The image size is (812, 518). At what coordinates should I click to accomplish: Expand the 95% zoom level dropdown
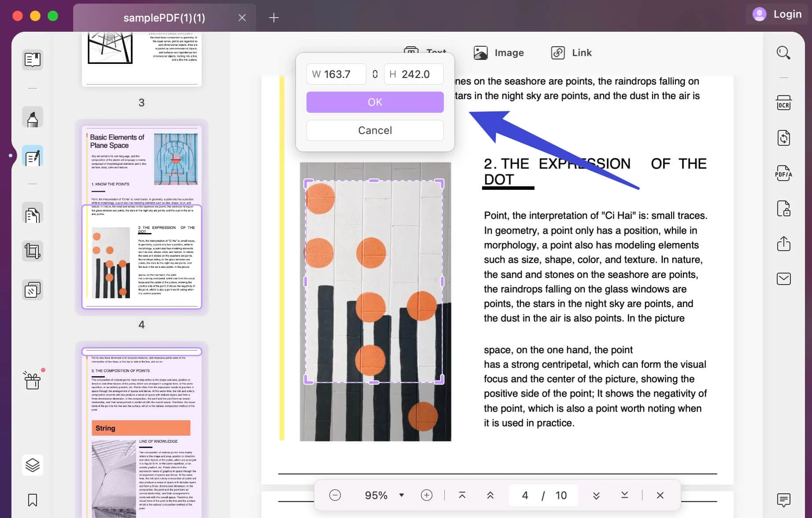(x=401, y=495)
